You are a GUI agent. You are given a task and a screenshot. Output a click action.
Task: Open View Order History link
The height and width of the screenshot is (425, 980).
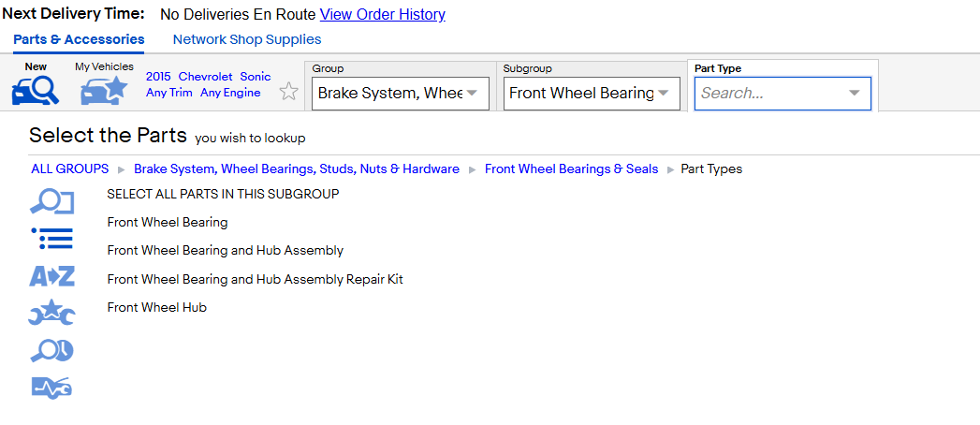383,14
